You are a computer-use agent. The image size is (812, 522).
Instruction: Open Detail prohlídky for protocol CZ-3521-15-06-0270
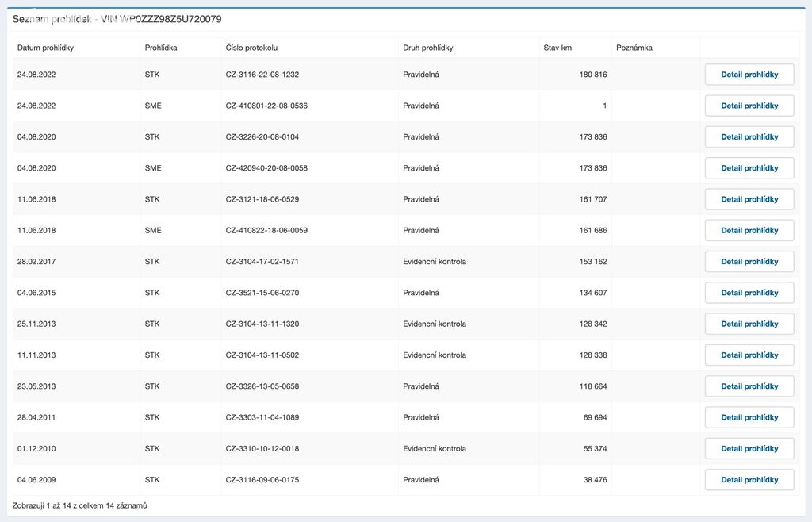coord(749,293)
